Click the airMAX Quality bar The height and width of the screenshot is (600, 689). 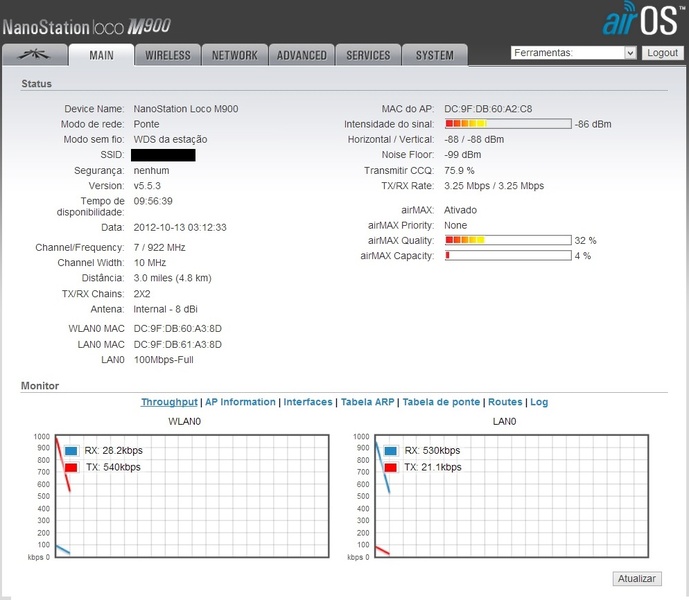click(x=508, y=240)
